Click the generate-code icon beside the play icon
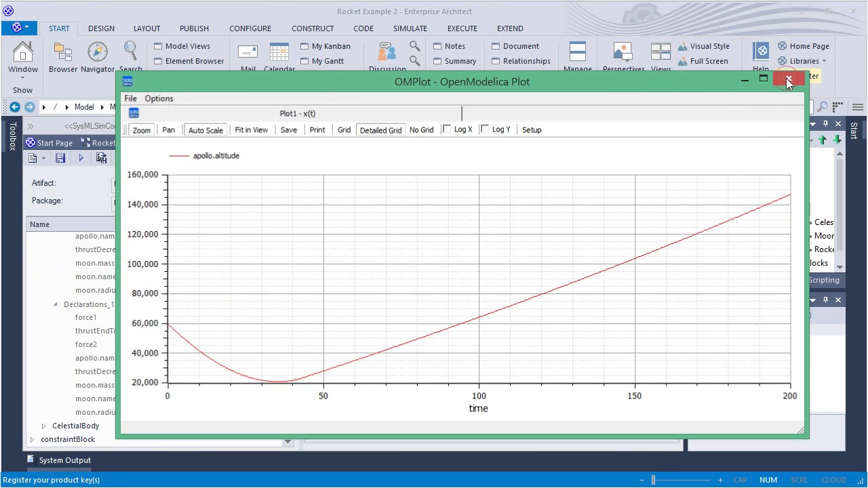 click(101, 158)
